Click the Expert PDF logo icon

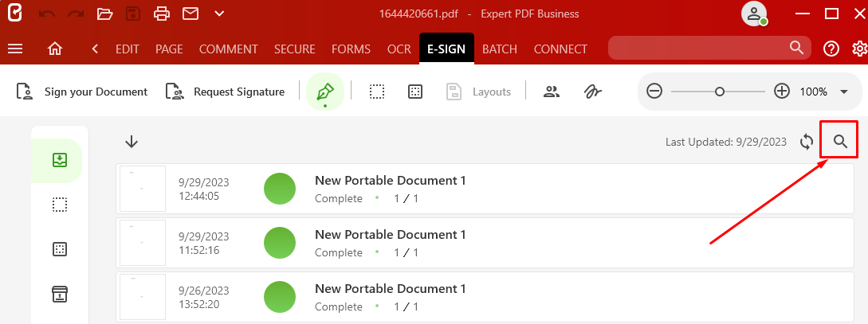click(x=15, y=14)
